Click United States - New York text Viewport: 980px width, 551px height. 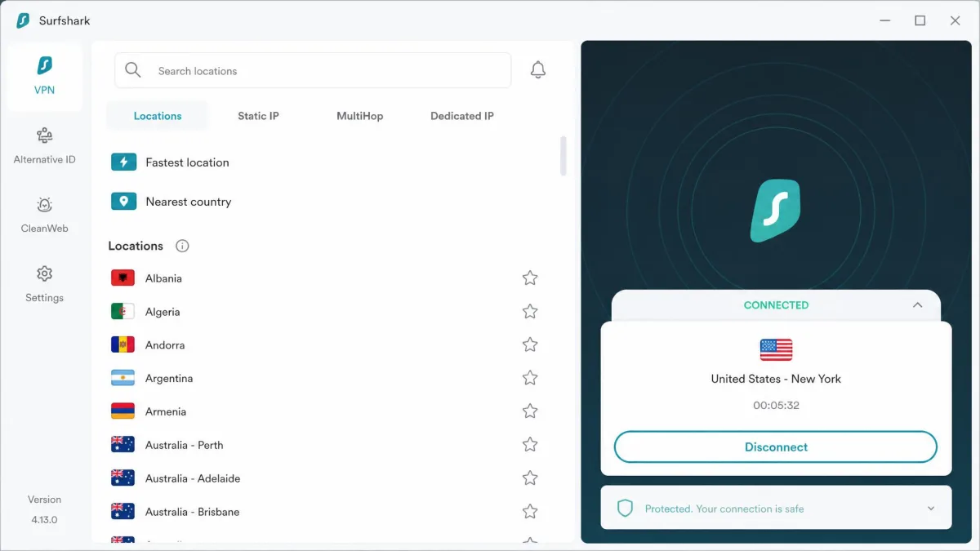pos(776,379)
